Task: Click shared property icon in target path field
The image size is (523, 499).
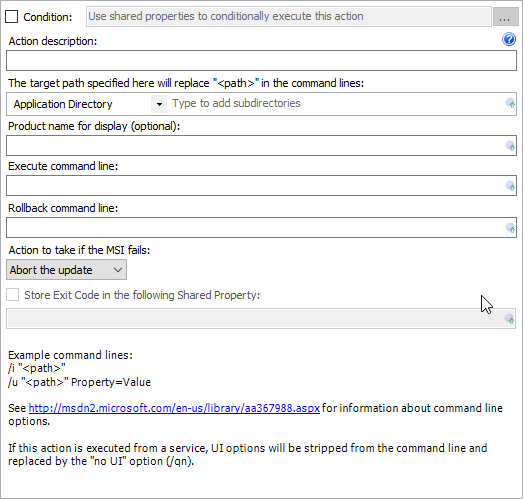Action: 510,103
